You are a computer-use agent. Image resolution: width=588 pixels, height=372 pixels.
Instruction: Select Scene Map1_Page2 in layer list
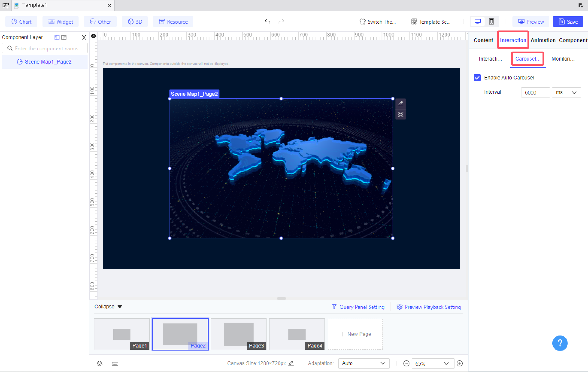pyautogui.click(x=45, y=62)
